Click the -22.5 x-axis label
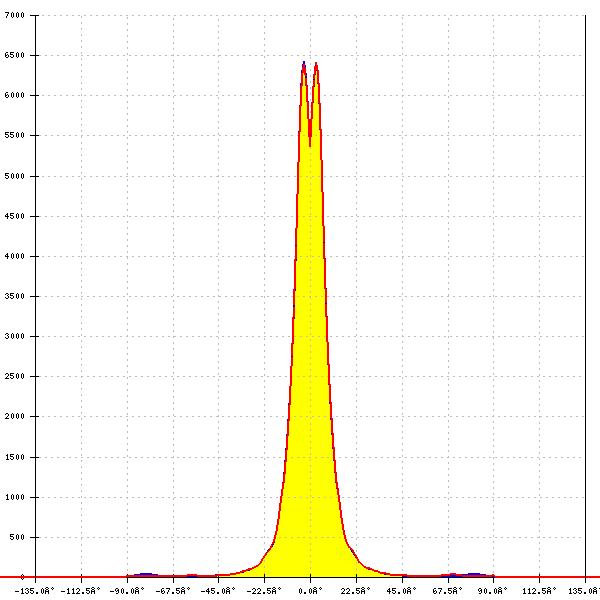 pyautogui.click(x=264, y=591)
